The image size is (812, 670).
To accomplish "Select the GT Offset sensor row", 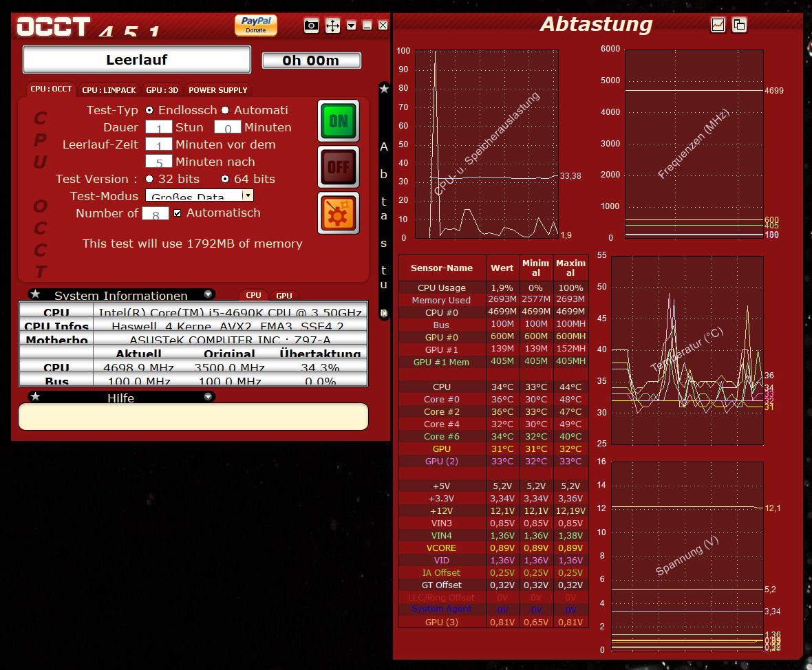I will (x=493, y=585).
